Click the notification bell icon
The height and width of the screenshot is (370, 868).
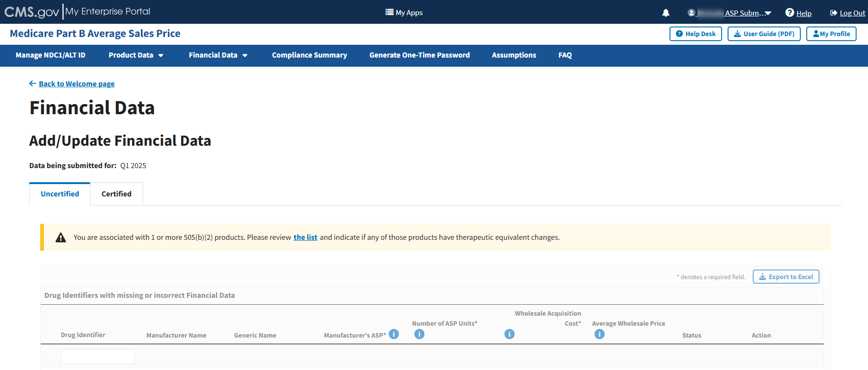[665, 13]
